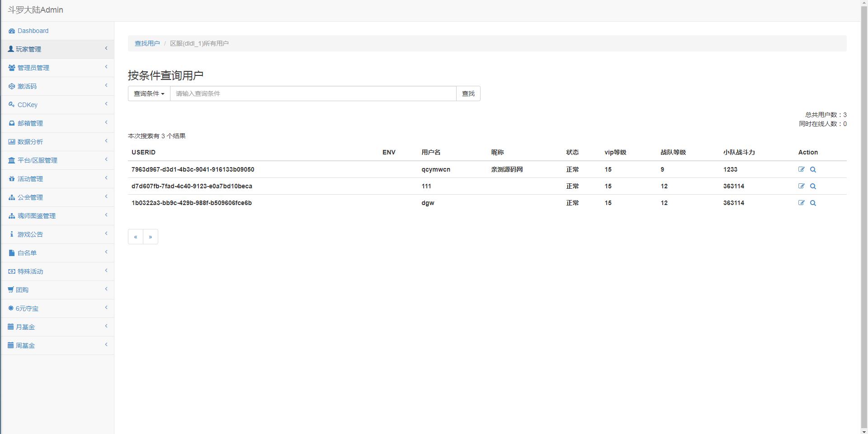Open the 邮箱管理 menu item
The height and width of the screenshot is (434, 868).
(30, 123)
